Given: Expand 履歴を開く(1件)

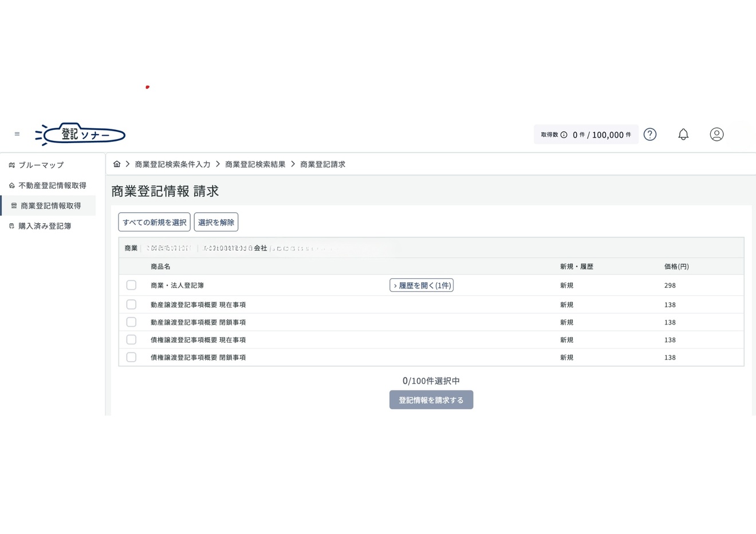Looking at the screenshot, I should coord(422,285).
